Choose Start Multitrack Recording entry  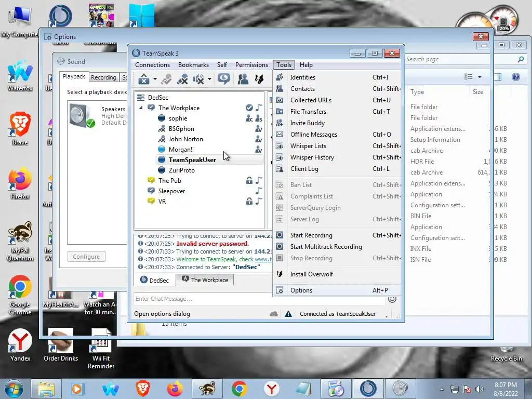coord(337,247)
